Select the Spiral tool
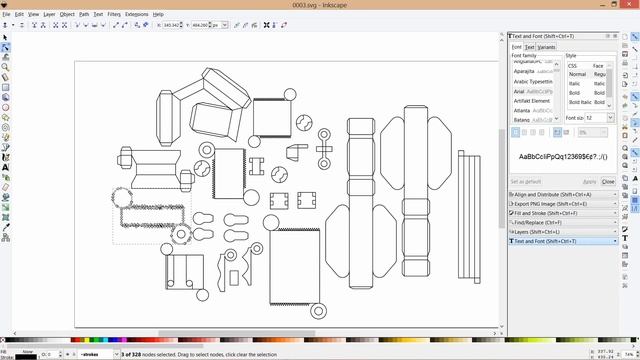The height and width of the screenshot is (360, 640). point(5,127)
